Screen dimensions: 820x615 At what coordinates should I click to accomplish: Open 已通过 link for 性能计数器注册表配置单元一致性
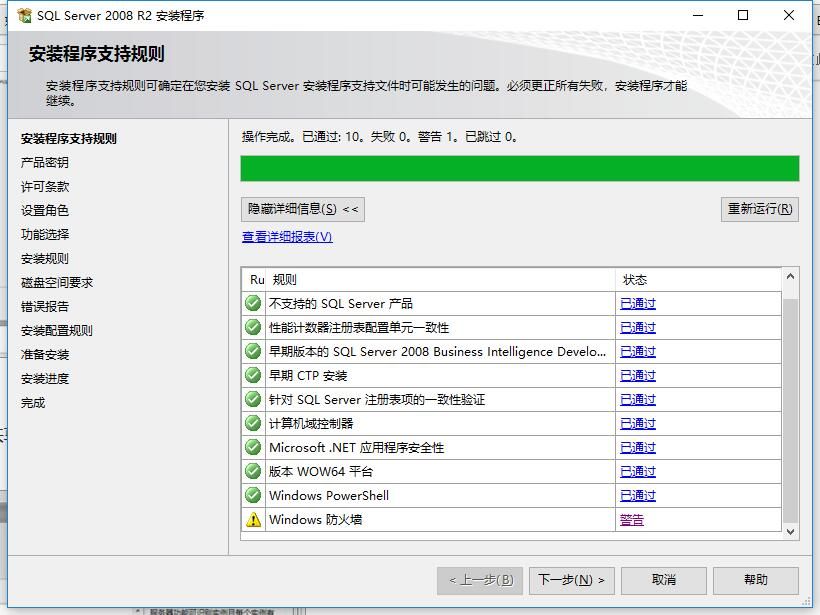(x=637, y=327)
